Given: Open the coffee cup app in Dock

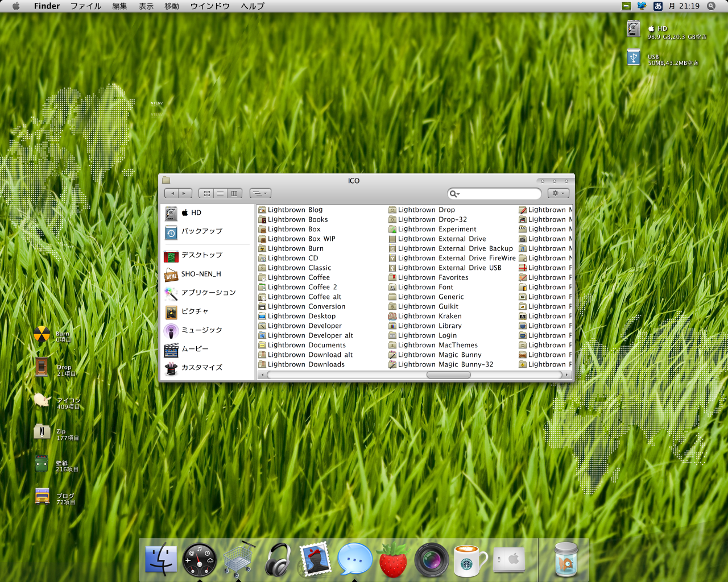Looking at the screenshot, I should pos(471,559).
